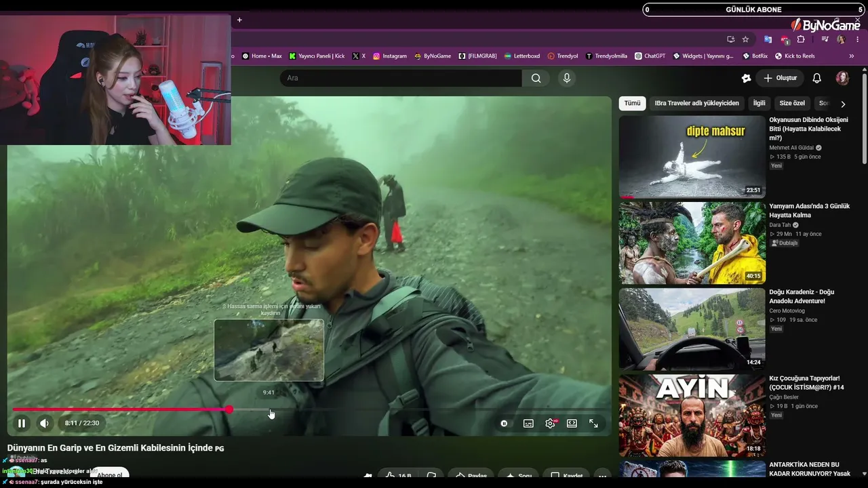Open the AYİN video thumbnail

click(692, 415)
